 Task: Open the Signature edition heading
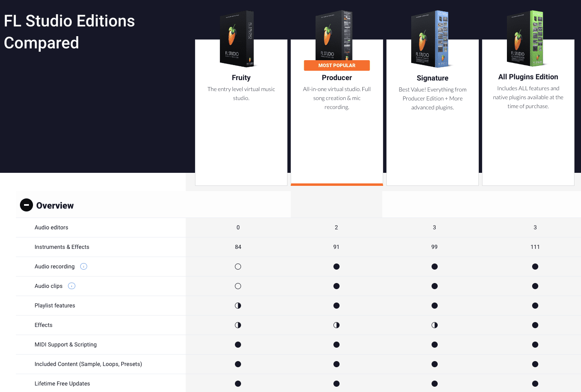coord(432,78)
